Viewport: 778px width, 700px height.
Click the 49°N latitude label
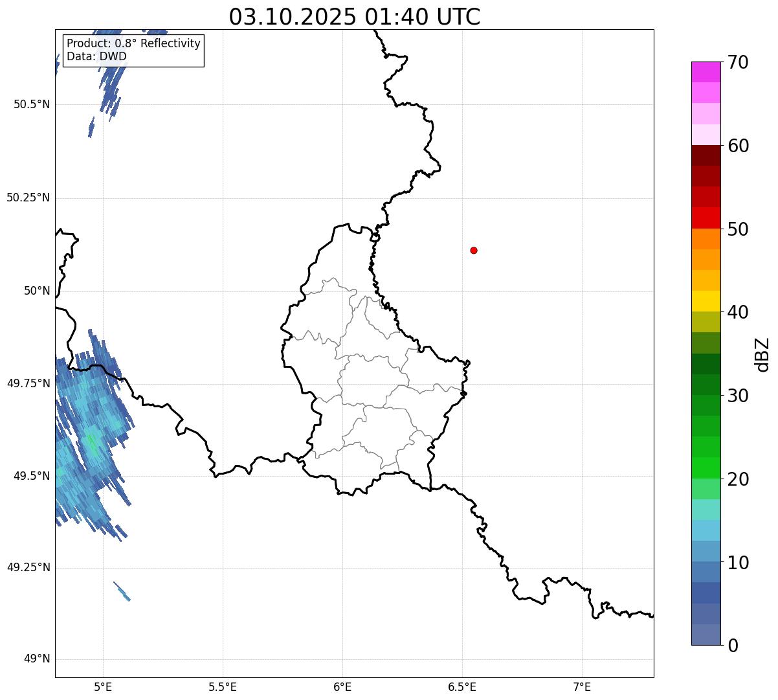pyautogui.click(x=37, y=659)
